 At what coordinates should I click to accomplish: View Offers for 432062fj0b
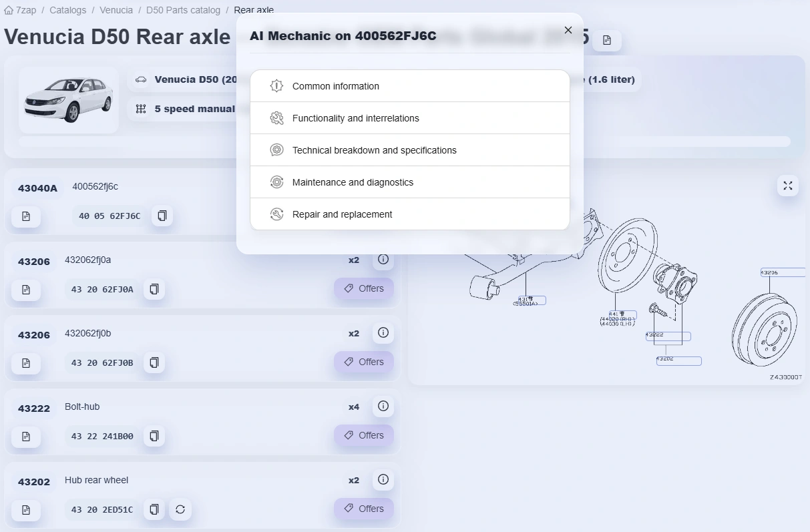point(364,362)
